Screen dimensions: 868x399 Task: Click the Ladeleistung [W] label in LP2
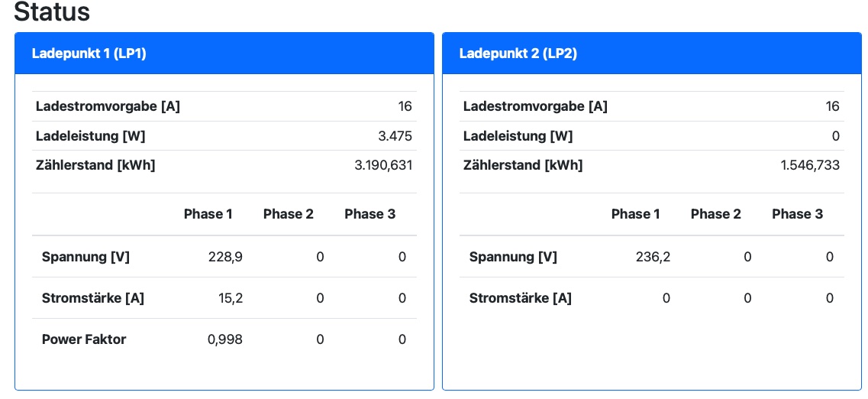tap(518, 136)
